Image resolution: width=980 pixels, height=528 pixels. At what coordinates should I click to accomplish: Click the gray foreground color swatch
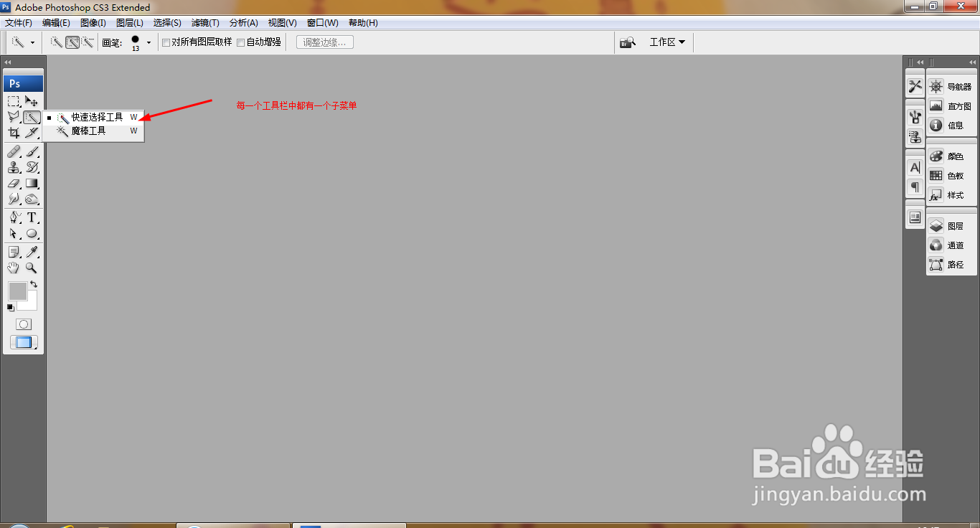click(17, 291)
